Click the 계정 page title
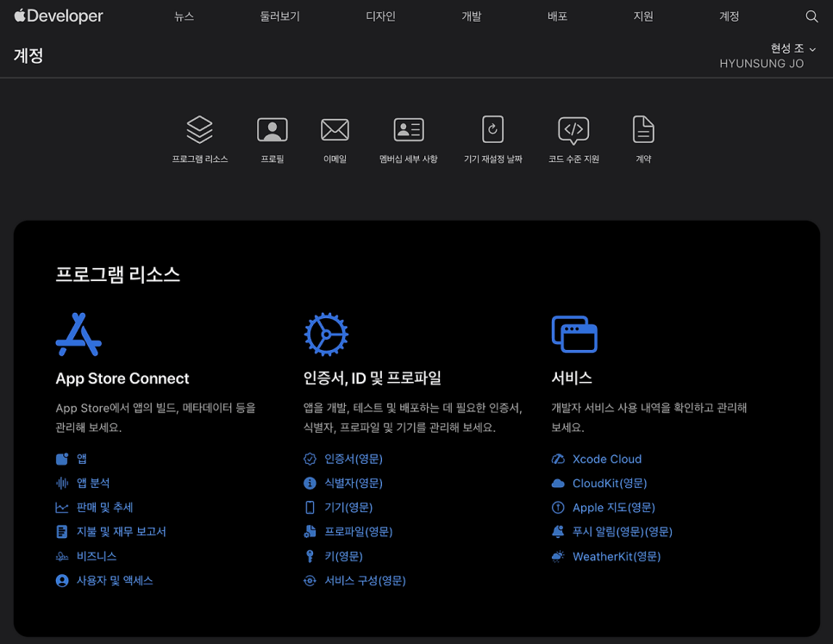833x644 pixels. [x=28, y=56]
